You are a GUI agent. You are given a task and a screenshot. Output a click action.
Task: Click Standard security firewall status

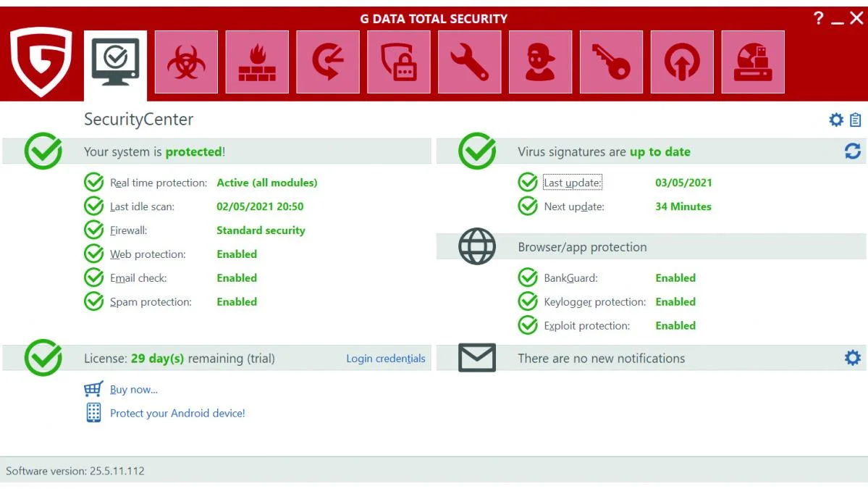tap(261, 230)
